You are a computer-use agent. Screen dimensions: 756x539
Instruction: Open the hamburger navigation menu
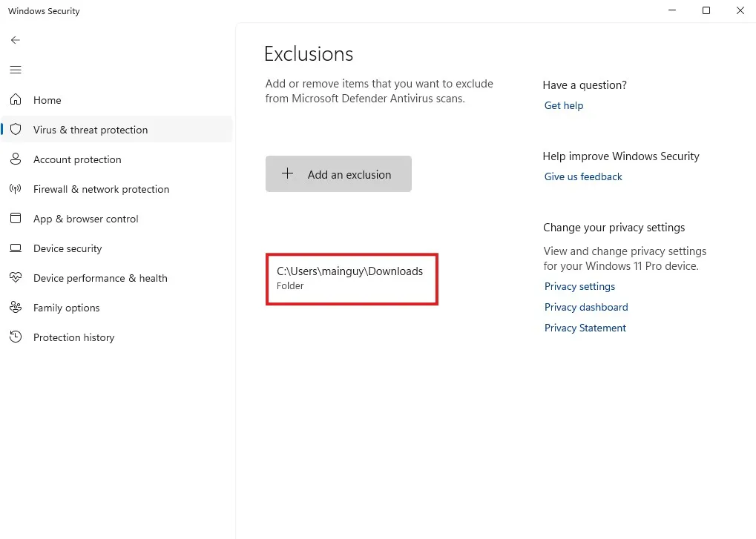point(16,70)
